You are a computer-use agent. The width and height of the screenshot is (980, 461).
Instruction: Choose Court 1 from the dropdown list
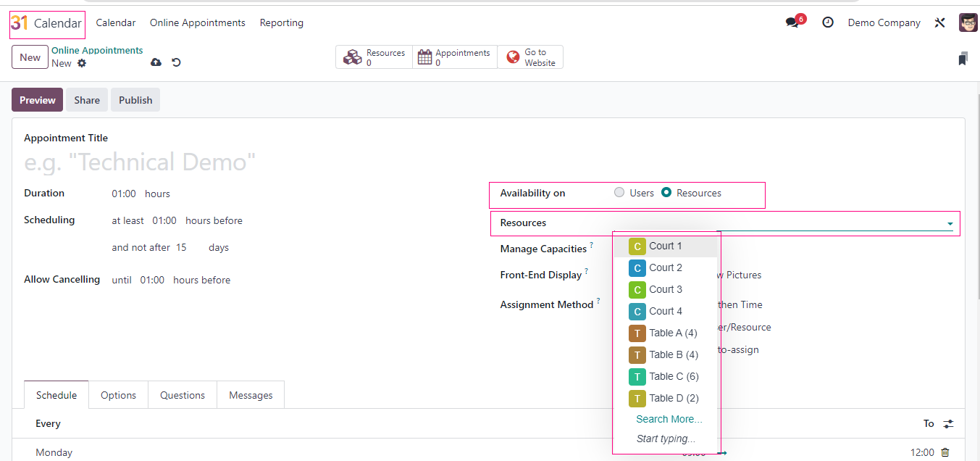pyautogui.click(x=665, y=246)
